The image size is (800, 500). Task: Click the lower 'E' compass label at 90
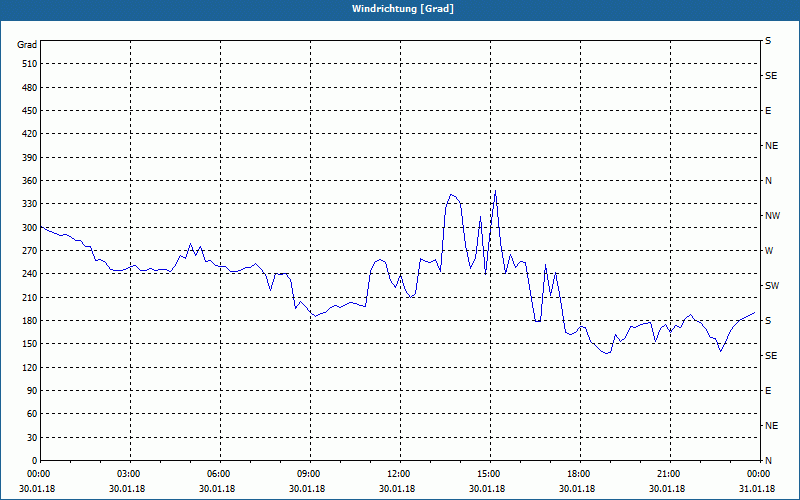[x=768, y=391]
